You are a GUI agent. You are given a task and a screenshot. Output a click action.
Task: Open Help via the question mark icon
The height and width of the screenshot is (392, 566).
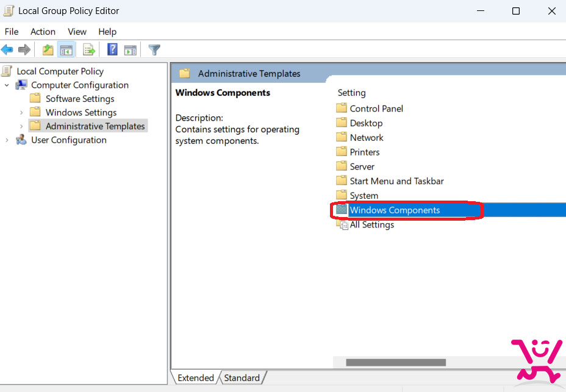(112, 49)
